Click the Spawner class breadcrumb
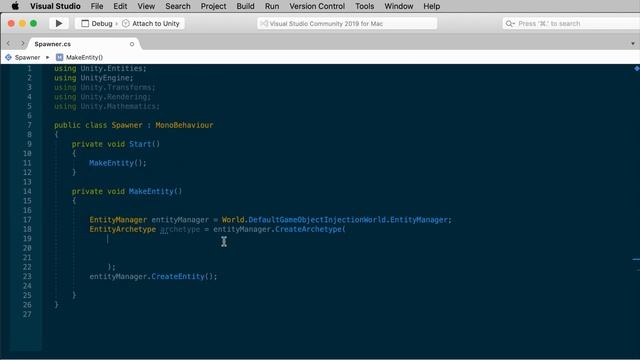640x360 pixels. [27, 58]
